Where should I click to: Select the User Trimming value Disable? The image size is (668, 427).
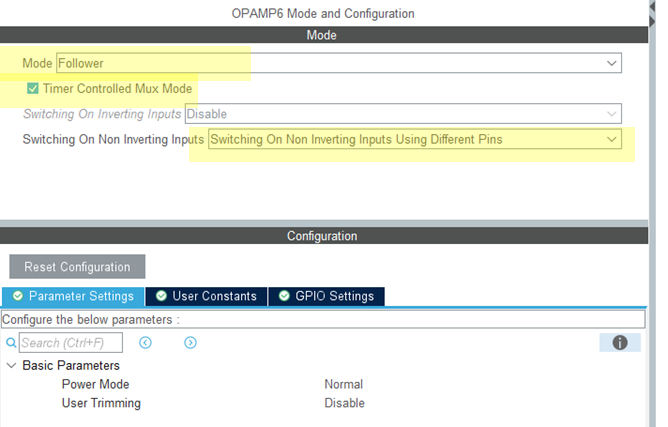coord(344,403)
